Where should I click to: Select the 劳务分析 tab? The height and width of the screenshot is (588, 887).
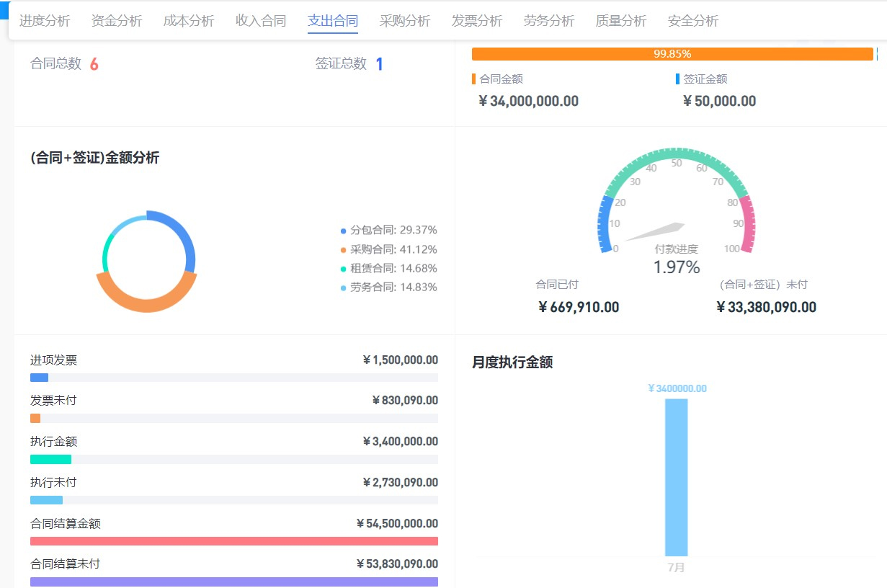click(549, 21)
